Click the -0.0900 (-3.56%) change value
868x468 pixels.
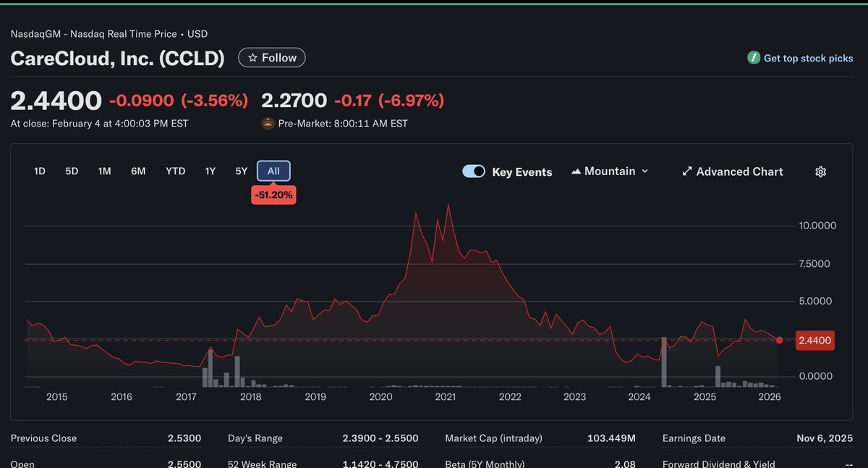click(179, 101)
